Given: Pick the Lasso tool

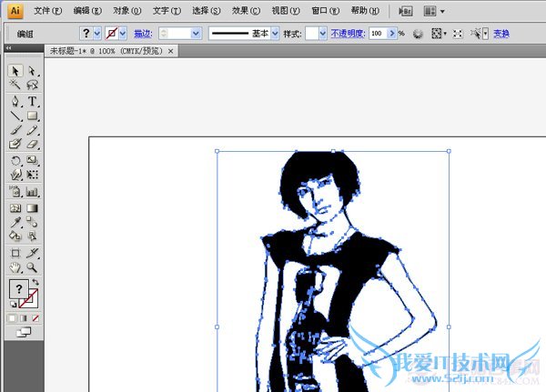Looking at the screenshot, I should tap(32, 85).
